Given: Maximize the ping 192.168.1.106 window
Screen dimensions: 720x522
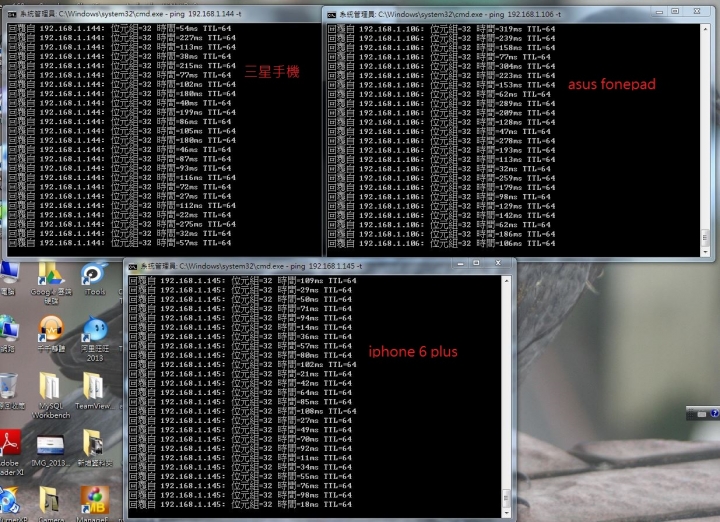Looking at the screenshot, I should point(675,11).
